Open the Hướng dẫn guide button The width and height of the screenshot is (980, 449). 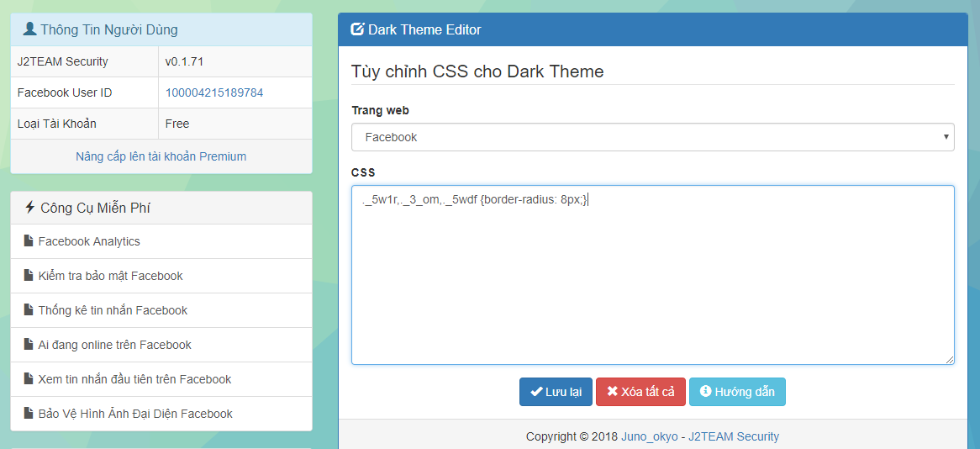click(x=737, y=392)
